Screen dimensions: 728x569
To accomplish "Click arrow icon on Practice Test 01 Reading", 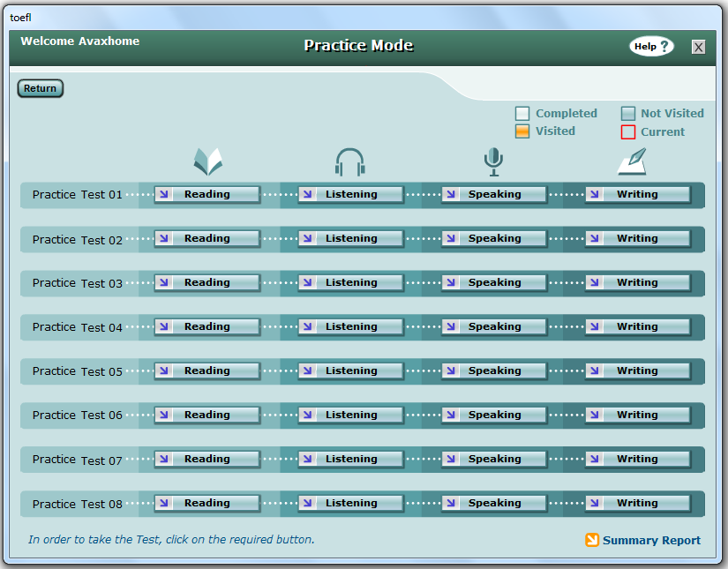I will (x=162, y=195).
